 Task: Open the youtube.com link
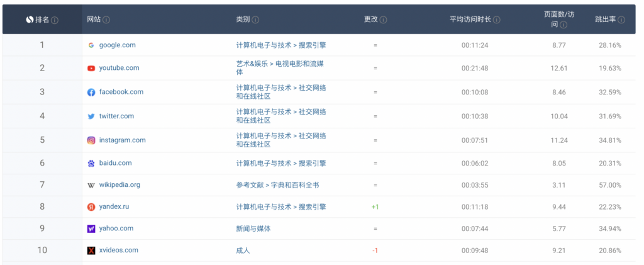coord(119,68)
